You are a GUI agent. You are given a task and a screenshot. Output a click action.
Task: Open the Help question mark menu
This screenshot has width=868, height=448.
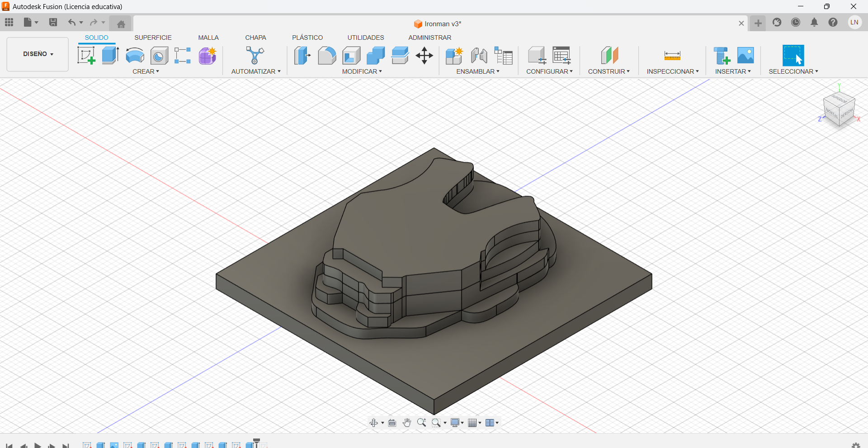(833, 22)
